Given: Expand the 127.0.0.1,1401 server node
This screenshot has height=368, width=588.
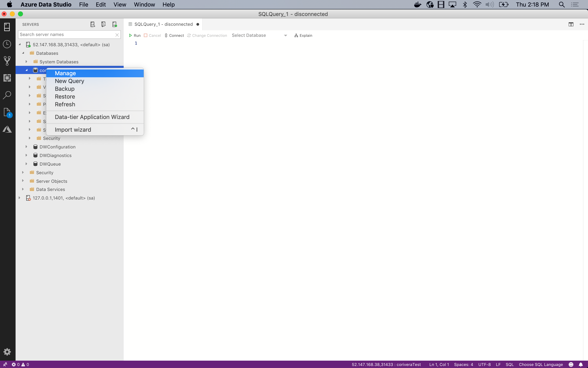Looking at the screenshot, I should tap(19, 198).
